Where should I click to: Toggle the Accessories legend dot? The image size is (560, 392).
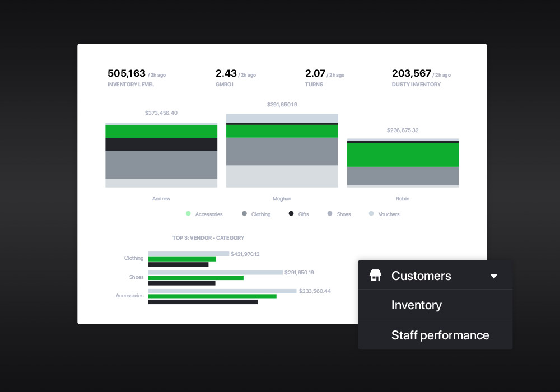click(188, 213)
